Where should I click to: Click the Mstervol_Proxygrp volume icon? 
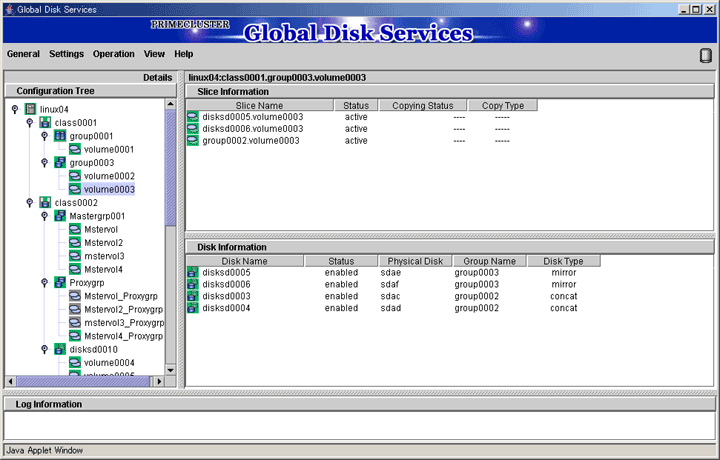click(x=75, y=295)
